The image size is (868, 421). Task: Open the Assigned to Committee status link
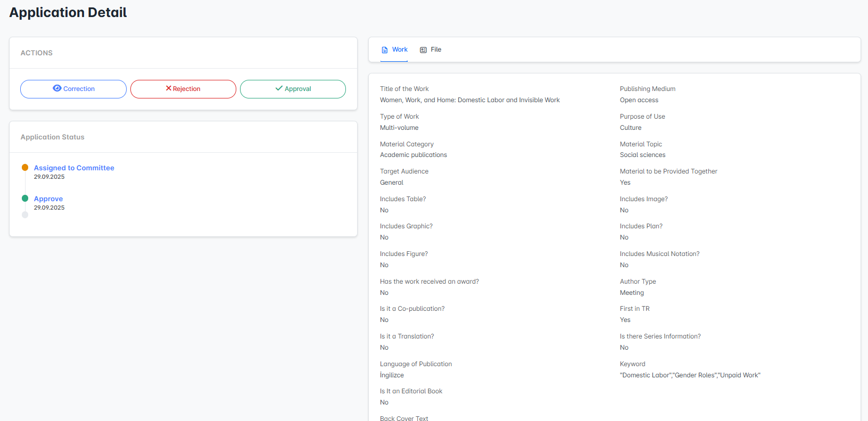[x=74, y=168]
